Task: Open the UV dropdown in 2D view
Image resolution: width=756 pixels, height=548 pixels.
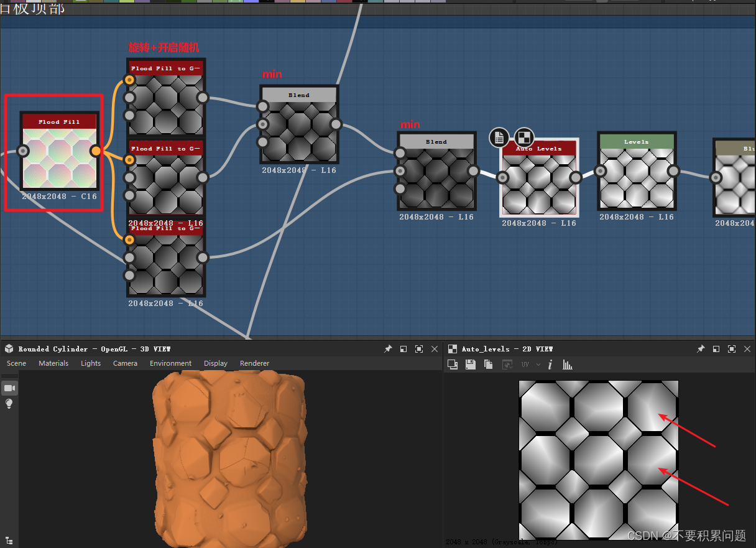Action: [x=525, y=365]
